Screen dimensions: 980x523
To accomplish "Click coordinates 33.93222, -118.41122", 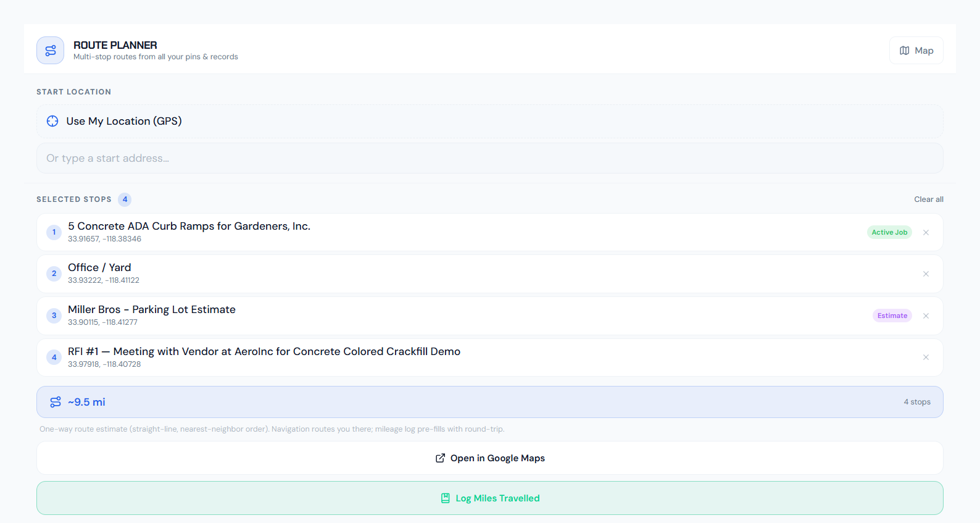I will click(104, 280).
